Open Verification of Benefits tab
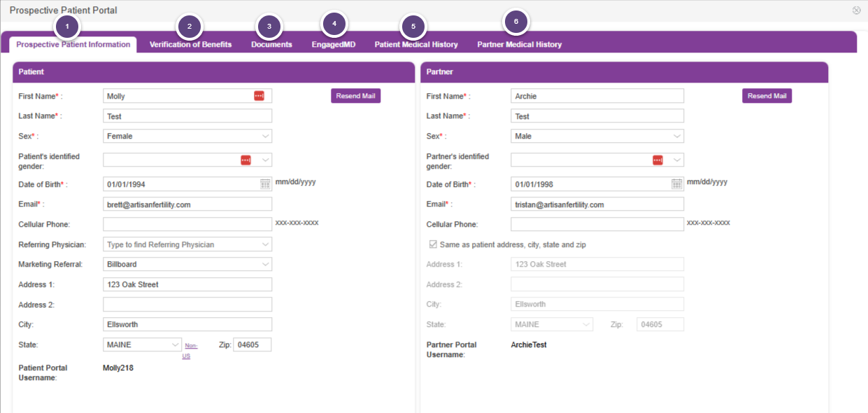Image resolution: width=868 pixels, height=413 pixels. (190, 44)
